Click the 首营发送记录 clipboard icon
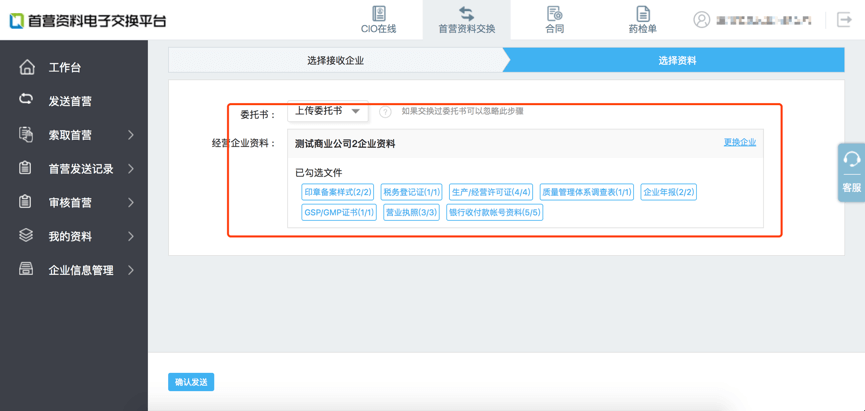This screenshot has width=865, height=411. [x=25, y=168]
